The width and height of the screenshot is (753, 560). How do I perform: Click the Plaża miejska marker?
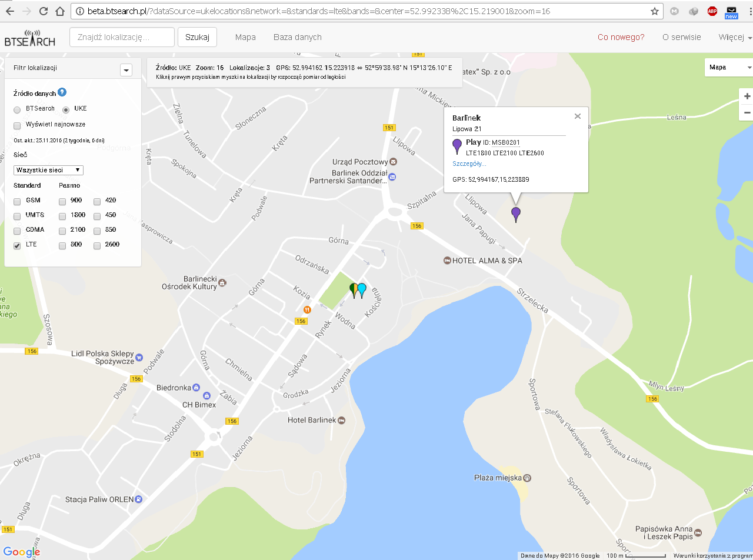point(528,477)
